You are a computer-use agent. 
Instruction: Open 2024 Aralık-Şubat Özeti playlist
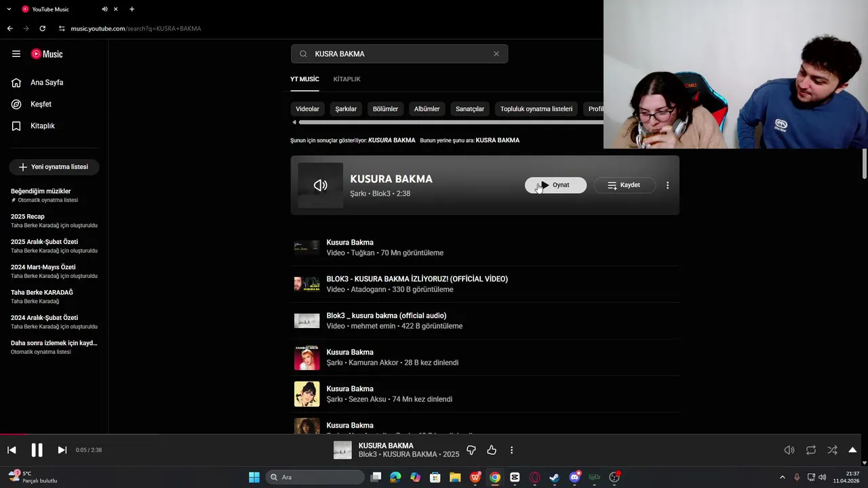pos(54,322)
